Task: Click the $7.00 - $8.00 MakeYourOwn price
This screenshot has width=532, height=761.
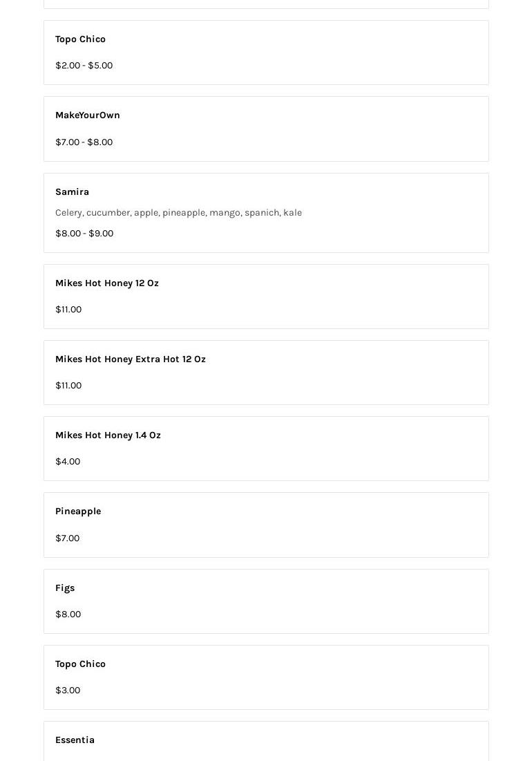Action: coord(84,142)
